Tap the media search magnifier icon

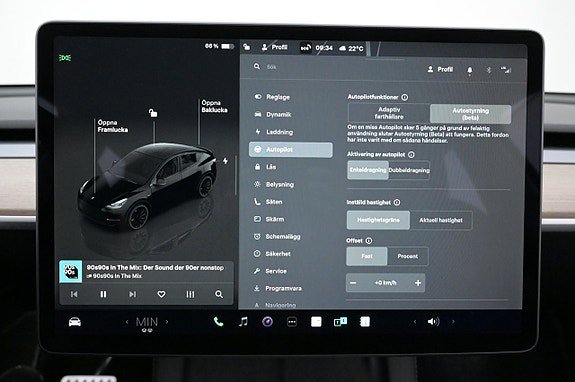click(219, 294)
